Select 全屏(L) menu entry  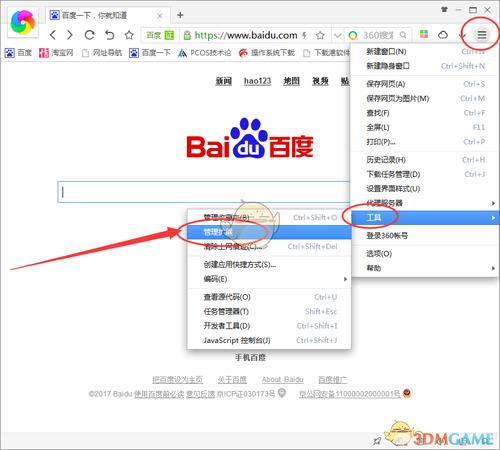coord(425,127)
